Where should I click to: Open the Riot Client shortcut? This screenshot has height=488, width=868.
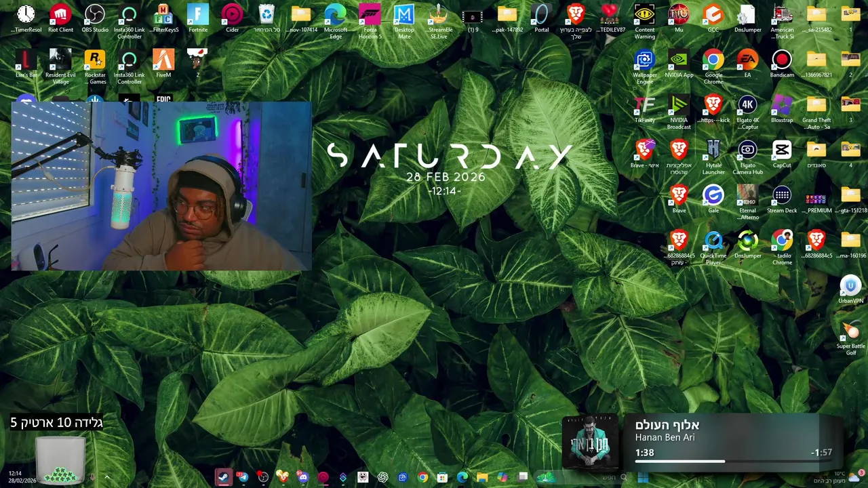60,18
